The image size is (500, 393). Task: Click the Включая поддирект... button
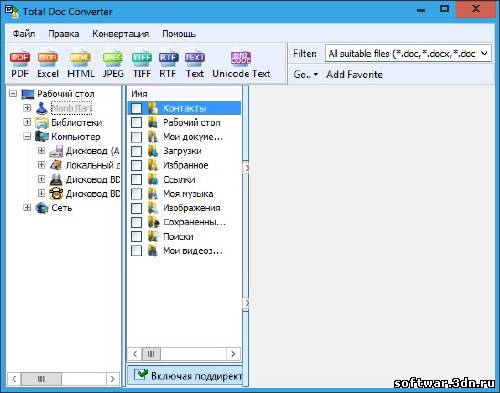pos(185,376)
